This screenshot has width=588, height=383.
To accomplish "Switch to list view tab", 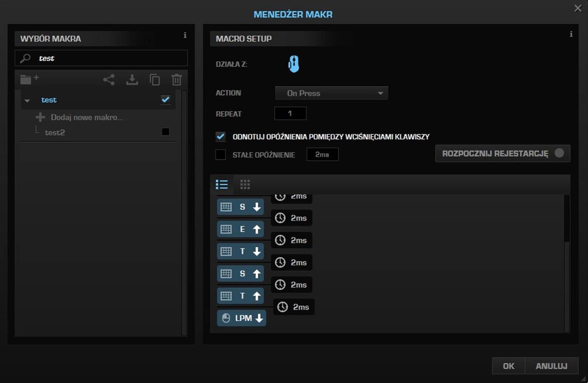I will click(x=222, y=184).
